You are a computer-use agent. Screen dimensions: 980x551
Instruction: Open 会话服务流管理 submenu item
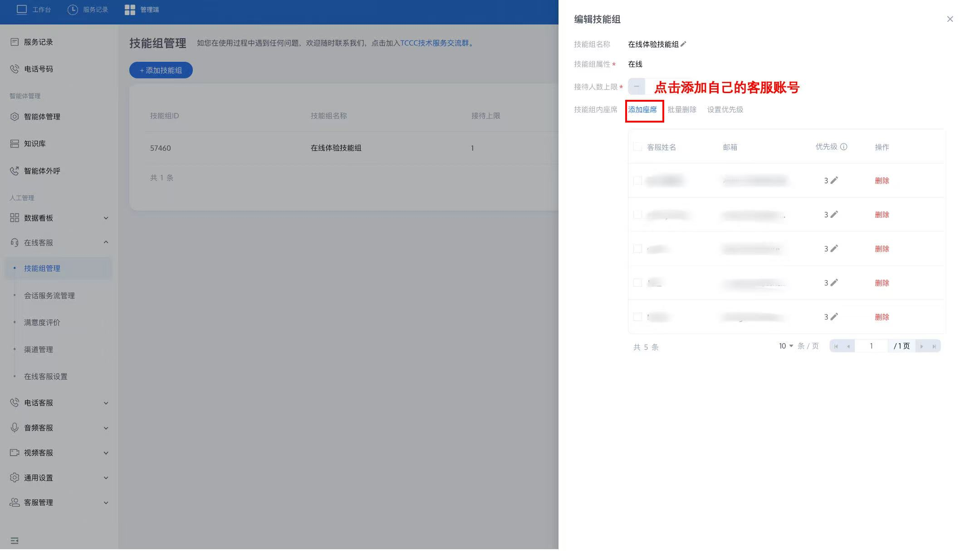click(49, 295)
